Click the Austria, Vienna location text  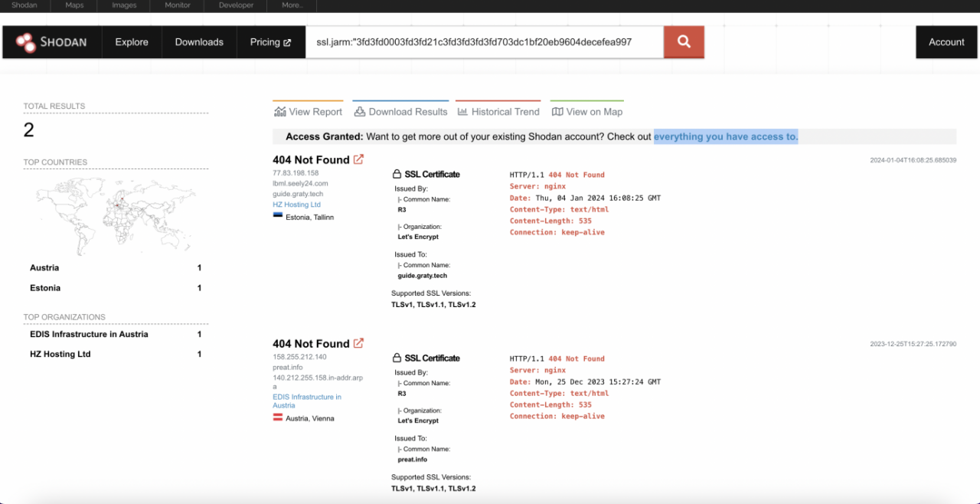pos(310,418)
